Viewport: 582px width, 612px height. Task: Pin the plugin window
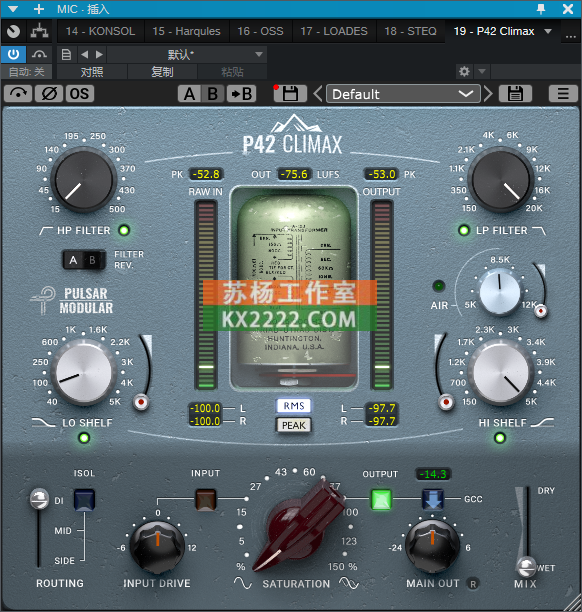pos(541,9)
